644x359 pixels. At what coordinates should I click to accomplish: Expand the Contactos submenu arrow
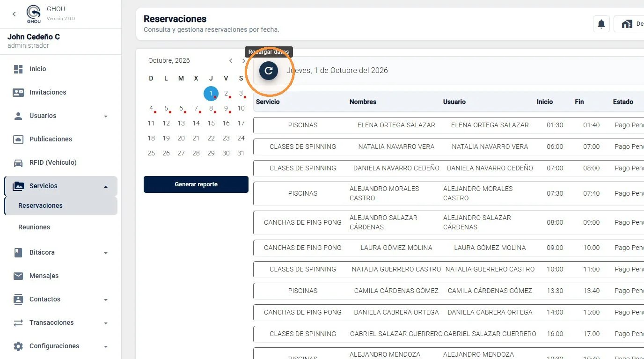point(106,300)
